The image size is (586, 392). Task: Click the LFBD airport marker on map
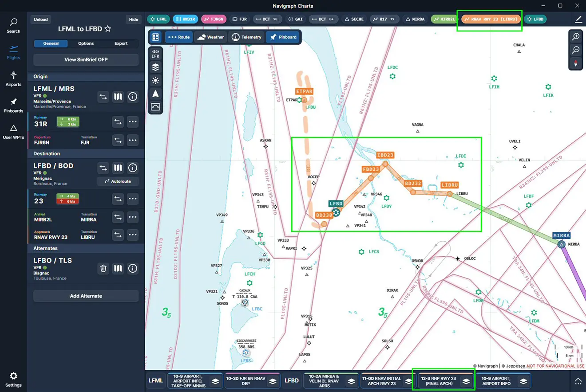point(336,212)
